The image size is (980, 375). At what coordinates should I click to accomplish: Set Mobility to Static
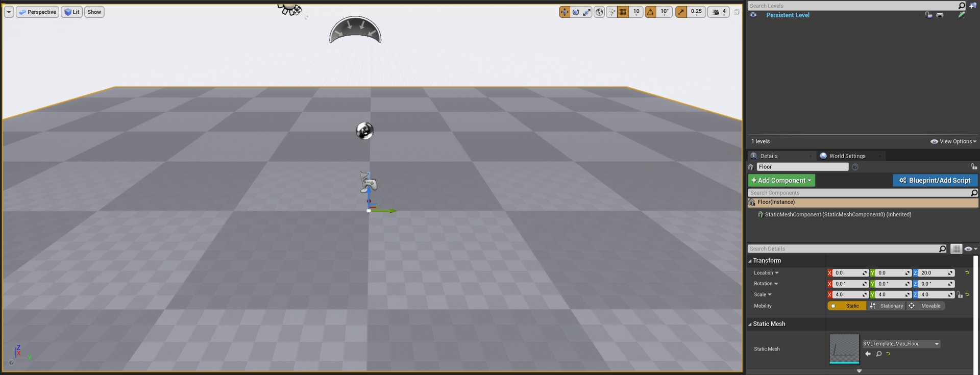click(847, 306)
